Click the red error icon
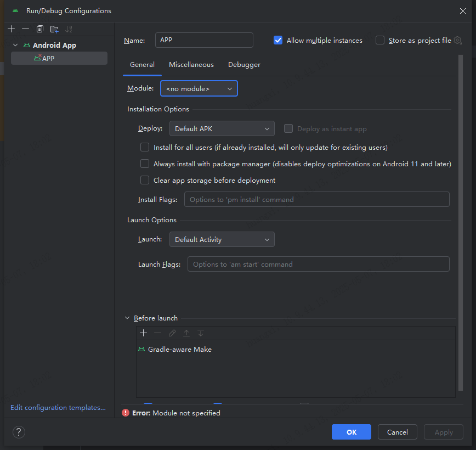The width and height of the screenshot is (476, 450). click(x=126, y=413)
